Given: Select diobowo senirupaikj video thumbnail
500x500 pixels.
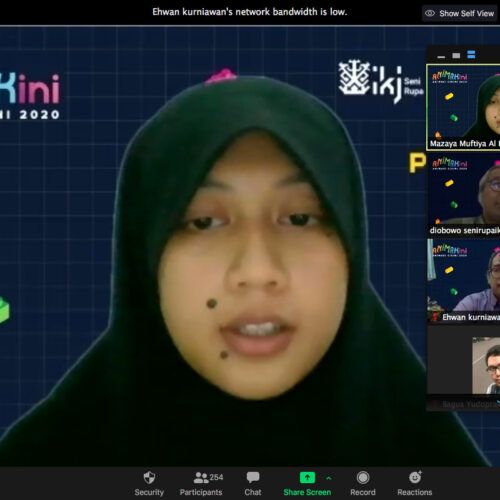Looking at the screenshot, I should pyautogui.click(x=463, y=195).
